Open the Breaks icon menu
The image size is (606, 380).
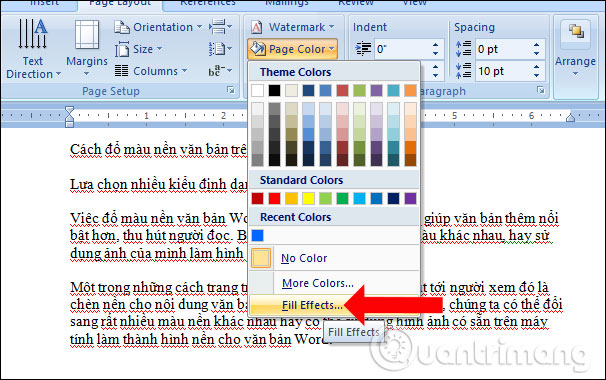(220, 27)
